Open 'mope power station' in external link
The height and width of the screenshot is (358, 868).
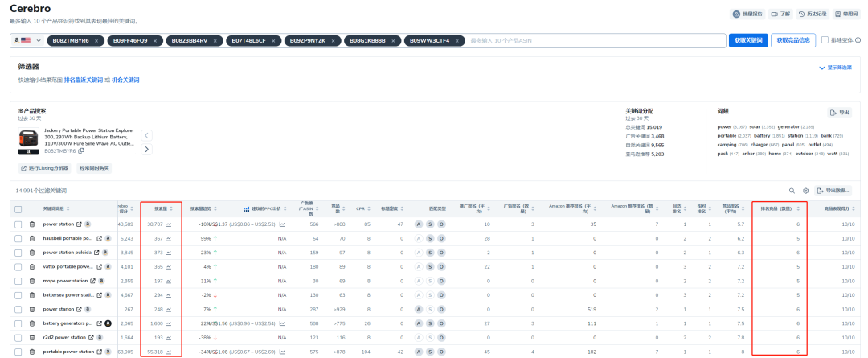pos(92,281)
